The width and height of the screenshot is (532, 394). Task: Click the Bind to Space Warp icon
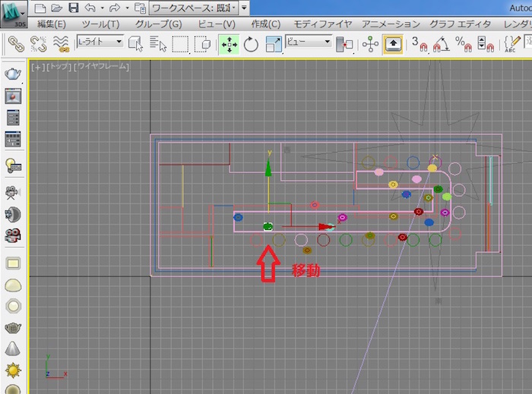(60, 43)
